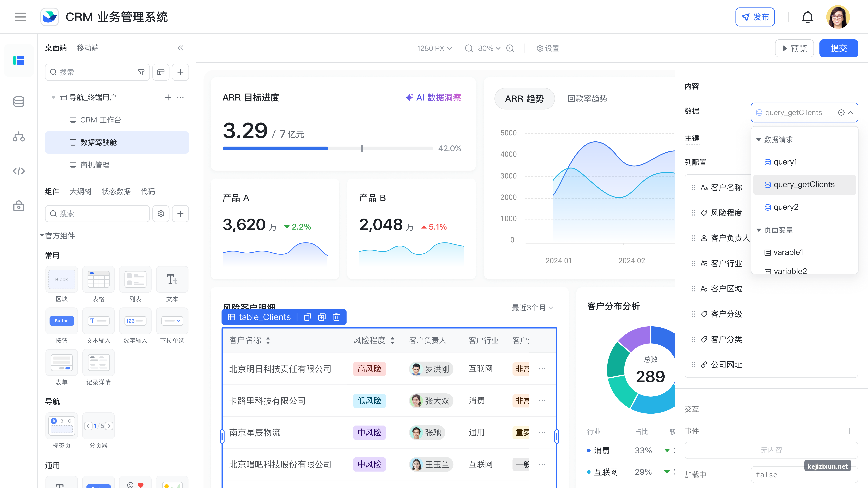Click the filter icon in the page search
Screen dimensions: 868x488
(x=142, y=72)
